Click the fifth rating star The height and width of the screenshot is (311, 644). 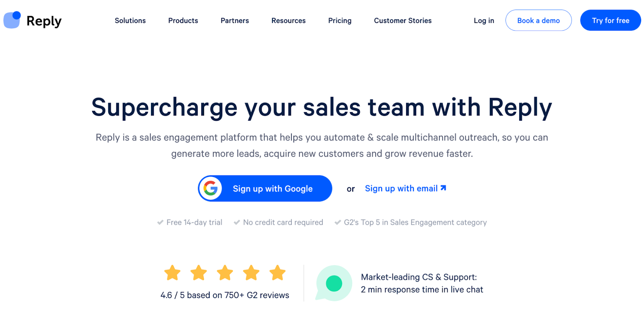click(x=278, y=273)
